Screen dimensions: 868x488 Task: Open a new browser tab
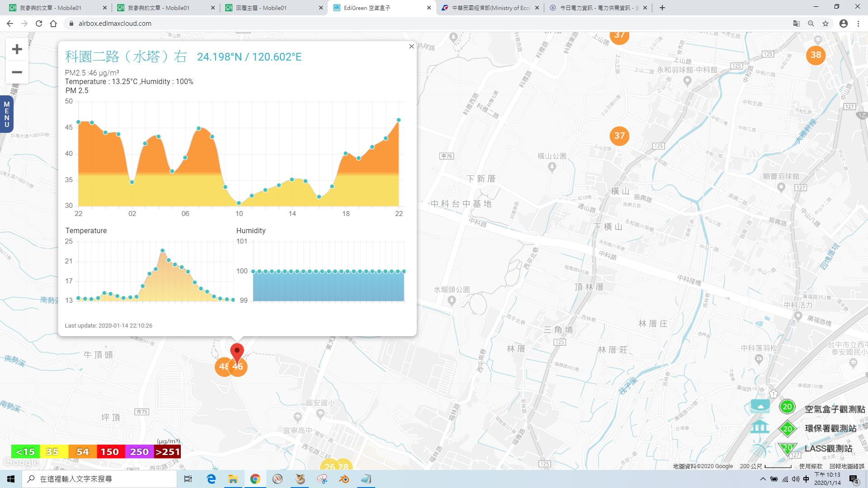click(662, 8)
